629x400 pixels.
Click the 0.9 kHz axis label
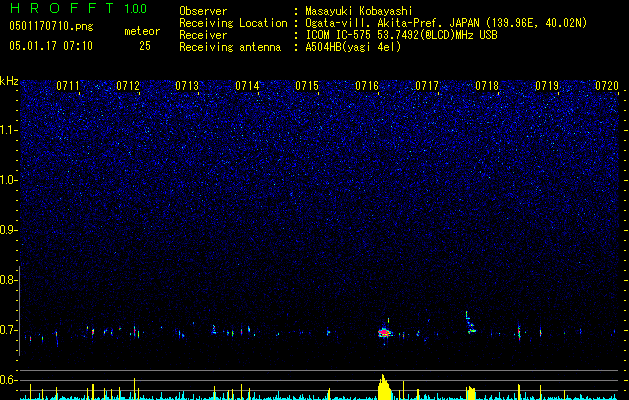pyautogui.click(x=8, y=230)
